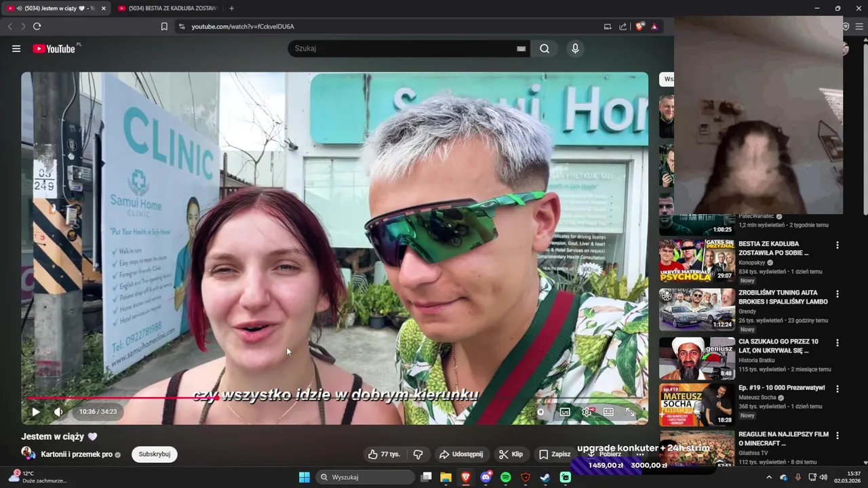Open media cast icon in address bar
The image size is (868, 488).
(608, 26)
